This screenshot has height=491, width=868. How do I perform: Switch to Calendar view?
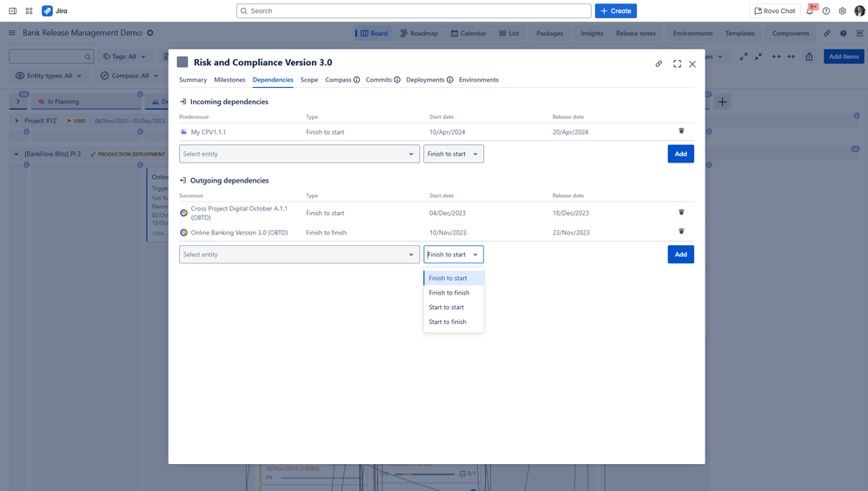tap(468, 33)
